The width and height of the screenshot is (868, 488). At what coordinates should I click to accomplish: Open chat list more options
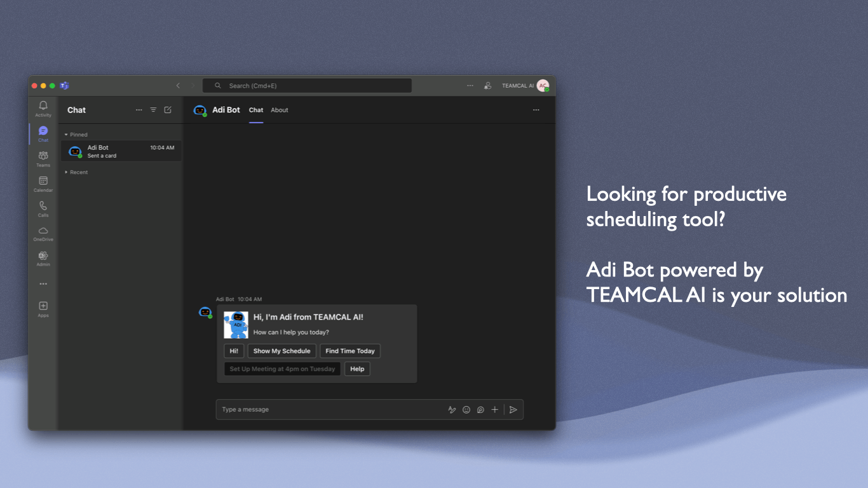(139, 110)
